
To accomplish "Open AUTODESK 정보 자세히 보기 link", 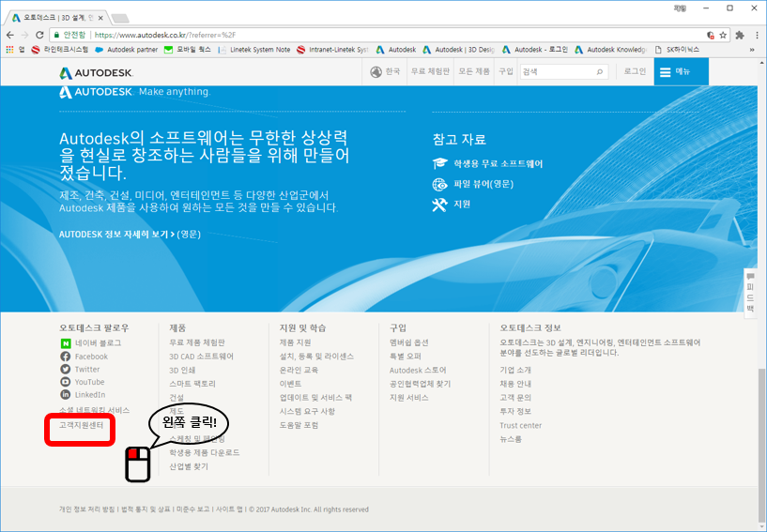I will pos(130,235).
